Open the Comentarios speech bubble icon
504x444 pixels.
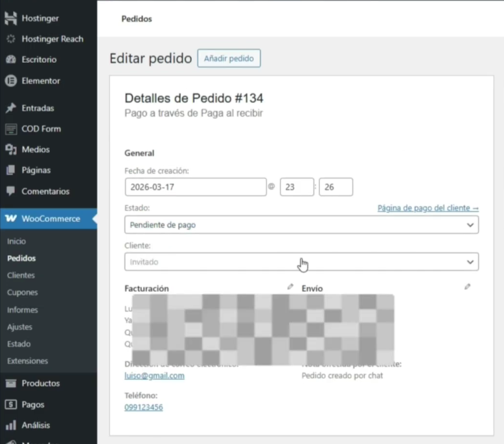click(10, 192)
